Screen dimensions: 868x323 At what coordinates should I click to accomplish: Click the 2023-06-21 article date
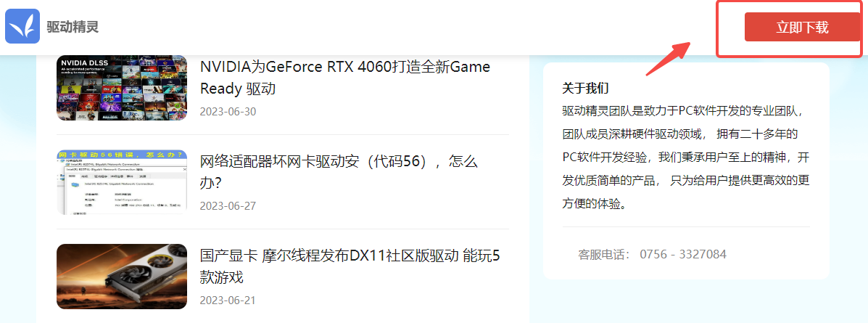228,300
